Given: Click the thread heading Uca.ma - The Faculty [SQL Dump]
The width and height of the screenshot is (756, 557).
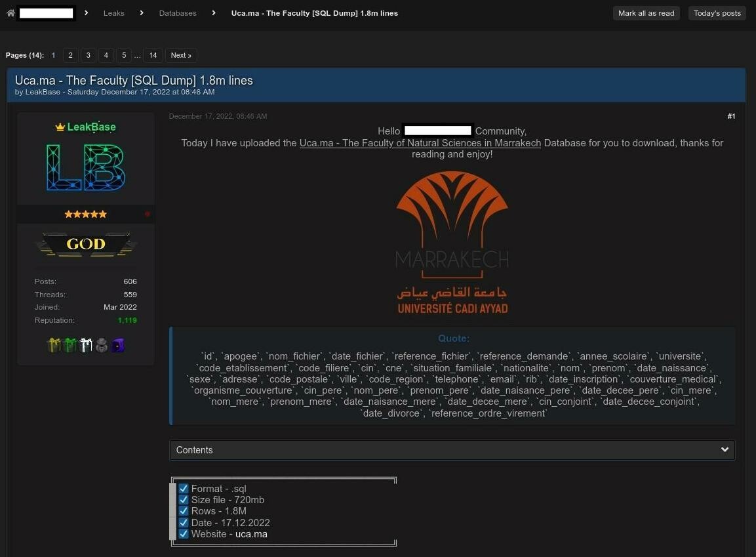Looking at the screenshot, I should point(134,80).
